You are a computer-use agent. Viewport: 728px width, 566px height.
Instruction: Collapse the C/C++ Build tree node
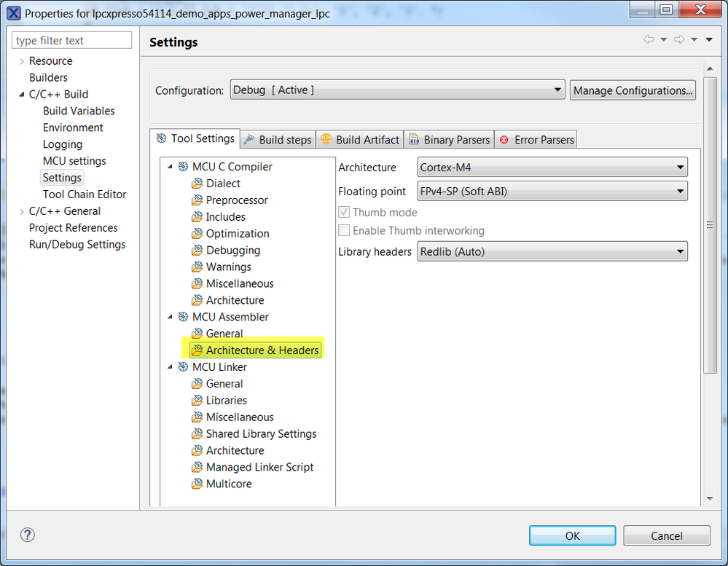pos(22,95)
